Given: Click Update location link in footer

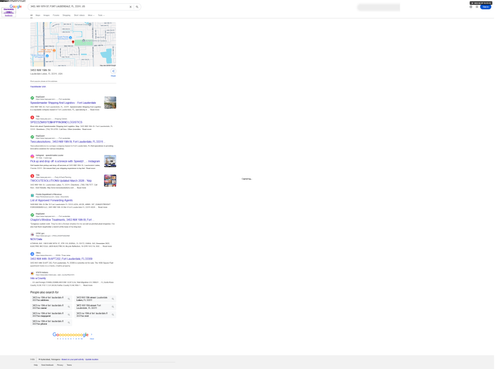Looking at the screenshot, I should (x=92, y=359).
